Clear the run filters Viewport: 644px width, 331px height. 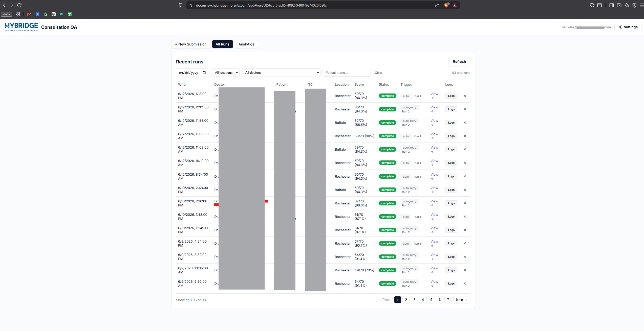pos(379,73)
